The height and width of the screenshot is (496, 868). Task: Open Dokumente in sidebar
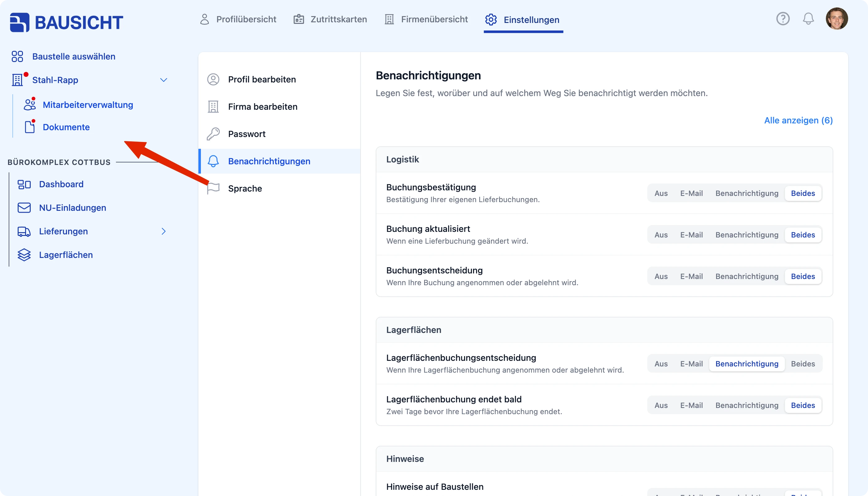[x=66, y=127]
